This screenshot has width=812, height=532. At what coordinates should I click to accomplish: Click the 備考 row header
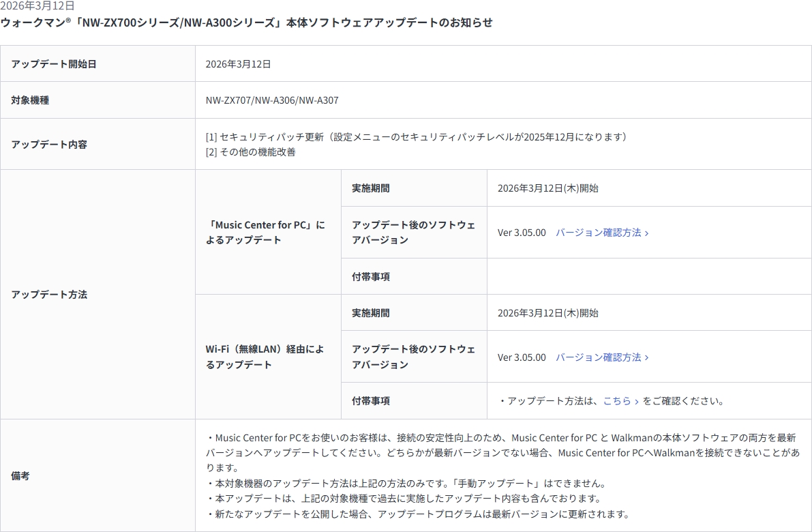[20, 476]
